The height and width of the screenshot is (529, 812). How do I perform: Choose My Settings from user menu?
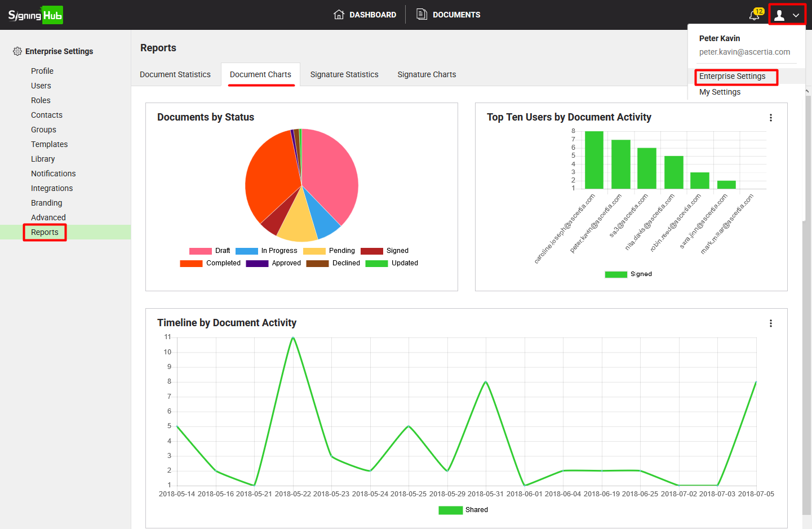click(x=720, y=92)
